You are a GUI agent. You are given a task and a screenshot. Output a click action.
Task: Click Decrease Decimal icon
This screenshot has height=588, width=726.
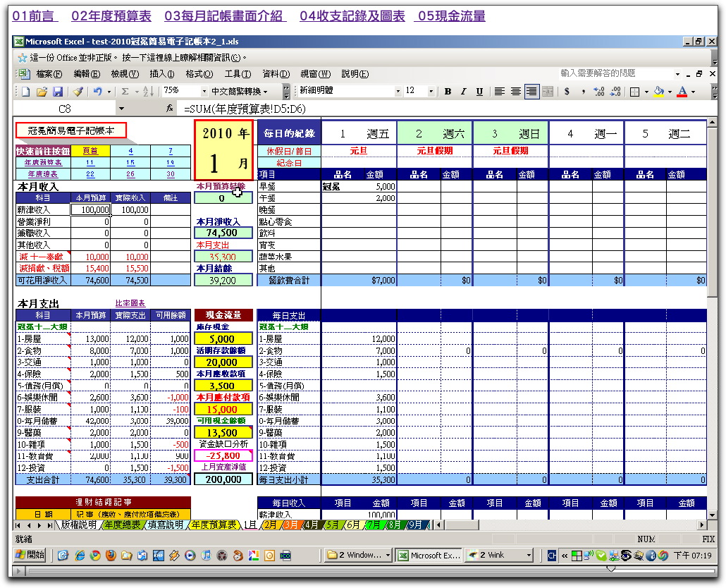(615, 92)
